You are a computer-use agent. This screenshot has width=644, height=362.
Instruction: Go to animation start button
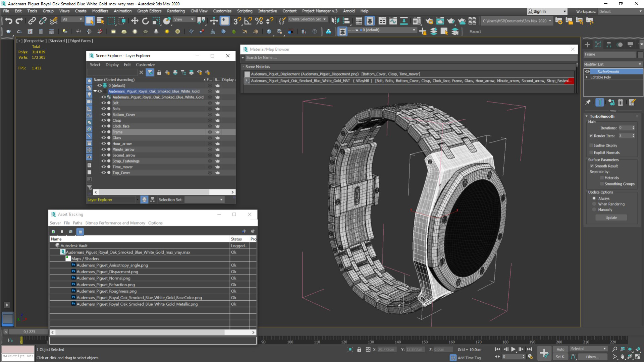(x=497, y=349)
